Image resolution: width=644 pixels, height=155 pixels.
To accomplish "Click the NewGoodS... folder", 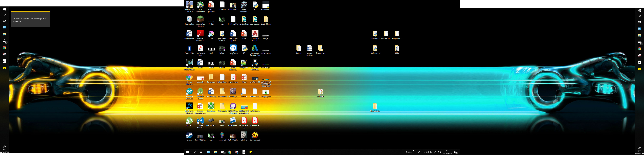I will click(375, 107).
